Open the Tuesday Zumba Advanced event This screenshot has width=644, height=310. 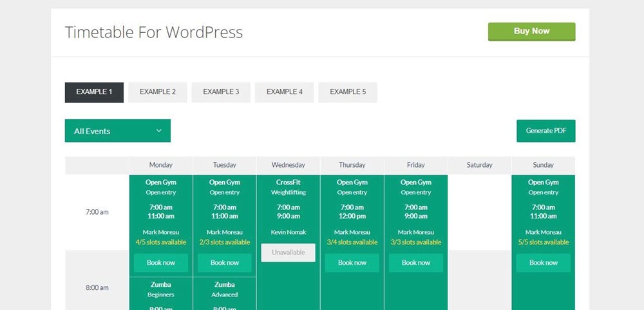225,284
